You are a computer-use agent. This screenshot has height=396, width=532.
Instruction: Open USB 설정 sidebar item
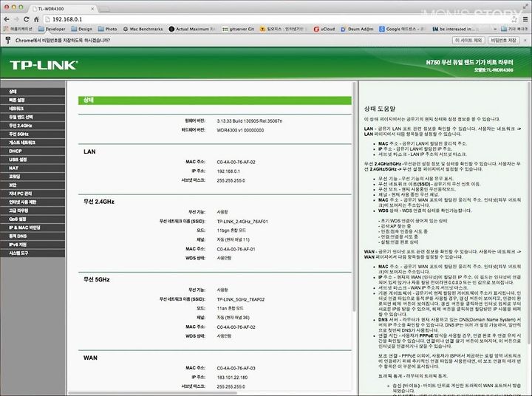click(33, 160)
